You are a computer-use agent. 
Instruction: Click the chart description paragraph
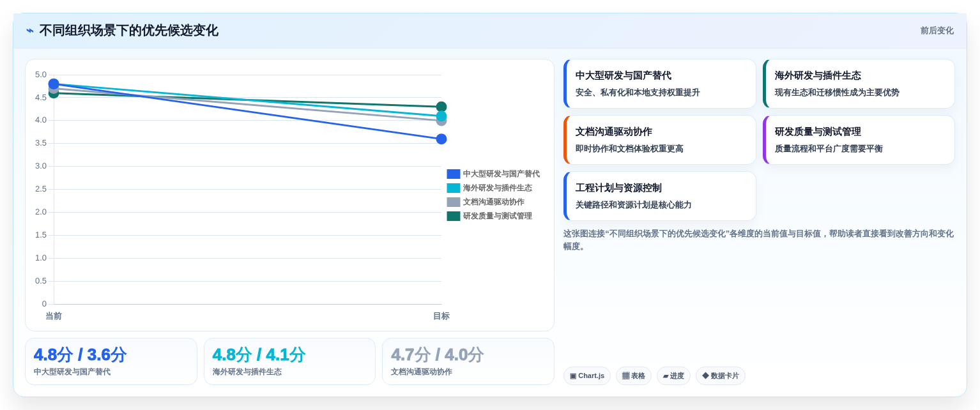[x=758, y=240]
